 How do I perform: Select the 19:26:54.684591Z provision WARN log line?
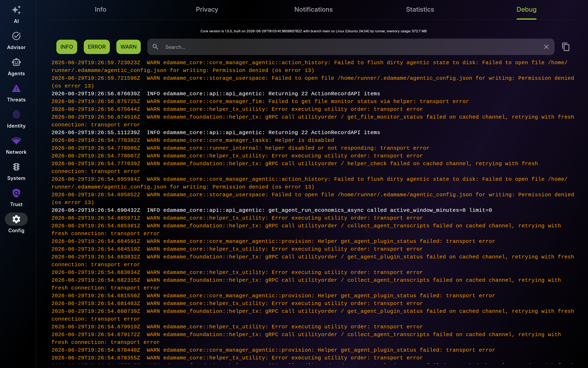tap(273, 241)
